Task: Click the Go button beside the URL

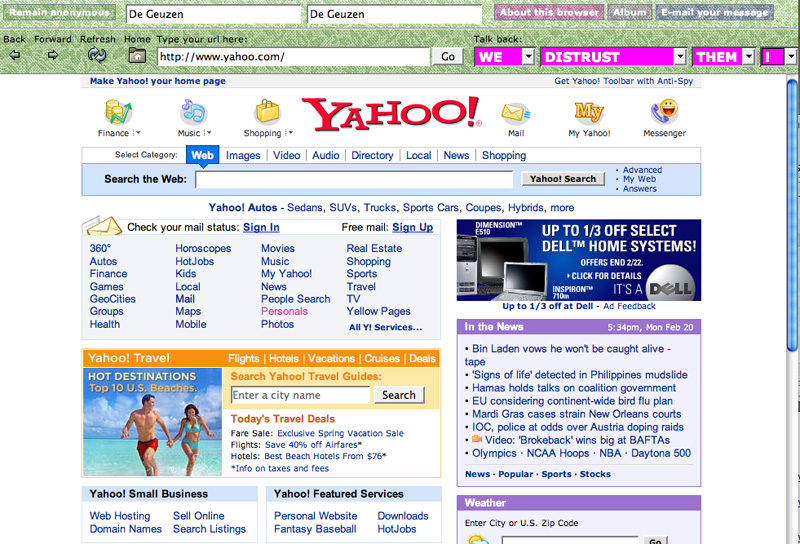Action: pos(448,57)
